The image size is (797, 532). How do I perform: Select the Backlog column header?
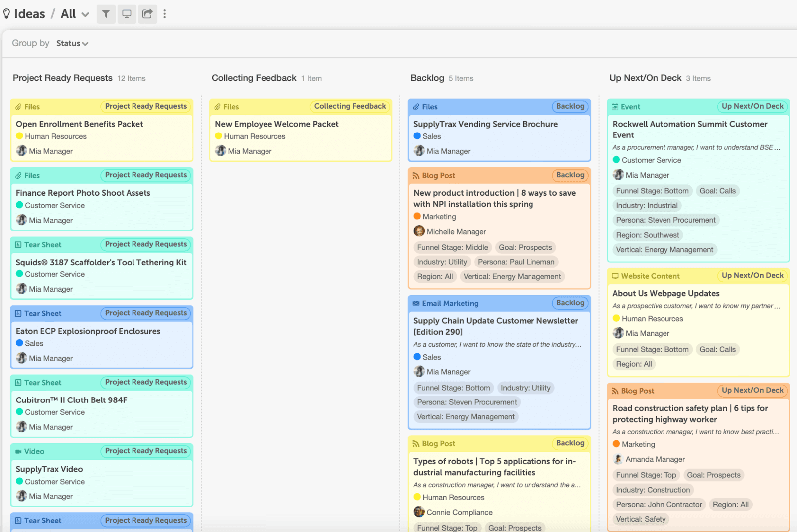point(427,78)
